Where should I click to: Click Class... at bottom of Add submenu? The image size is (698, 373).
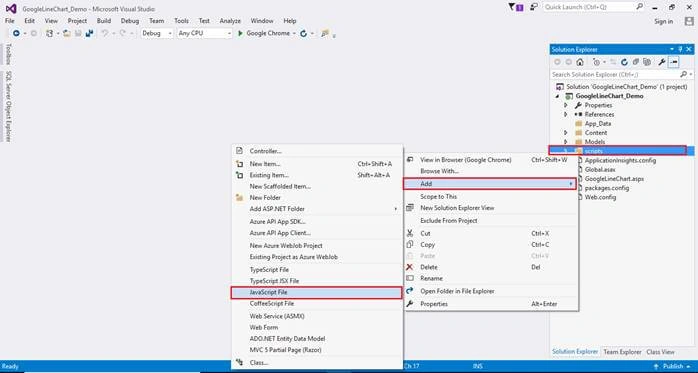(x=317, y=363)
